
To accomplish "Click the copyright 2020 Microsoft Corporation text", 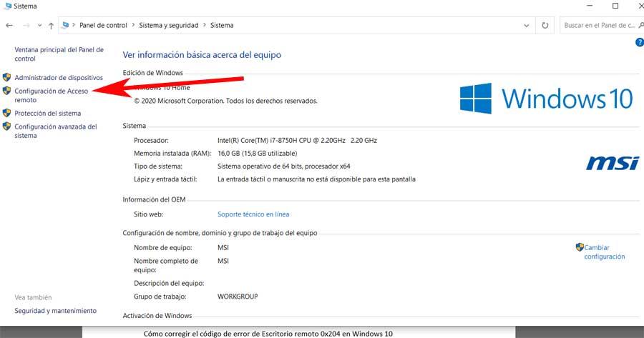I will click(x=225, y=101).
